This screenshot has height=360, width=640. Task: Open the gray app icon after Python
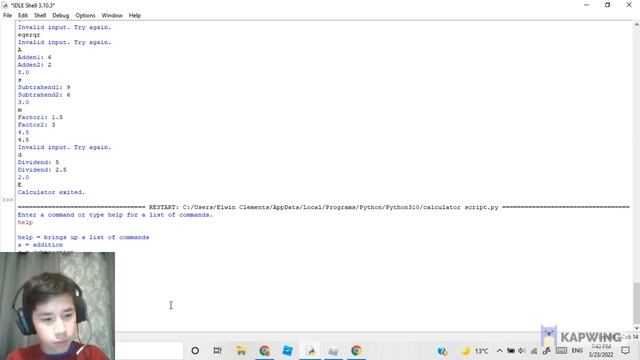point(333,351)
